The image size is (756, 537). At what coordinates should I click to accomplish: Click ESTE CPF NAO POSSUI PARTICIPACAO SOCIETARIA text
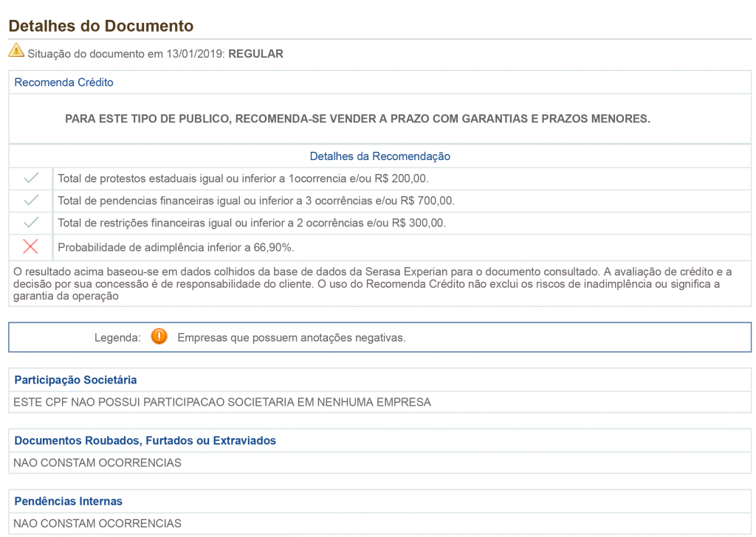pos(221,402)
